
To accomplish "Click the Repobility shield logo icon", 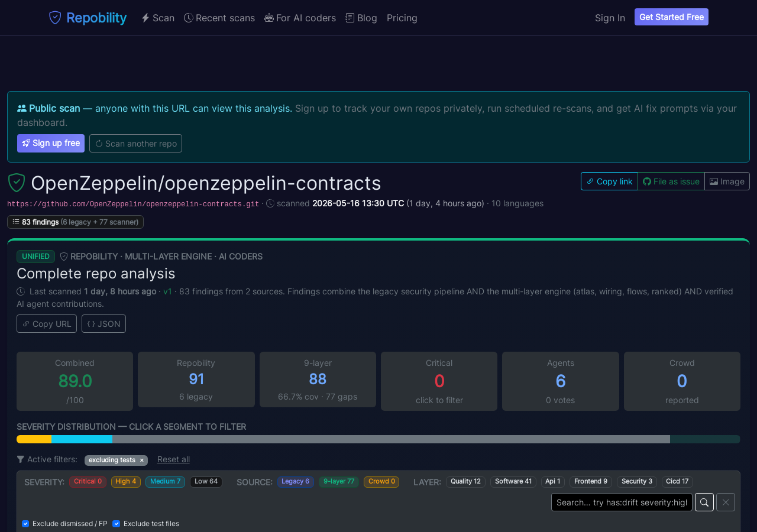I will click(55, 18).
